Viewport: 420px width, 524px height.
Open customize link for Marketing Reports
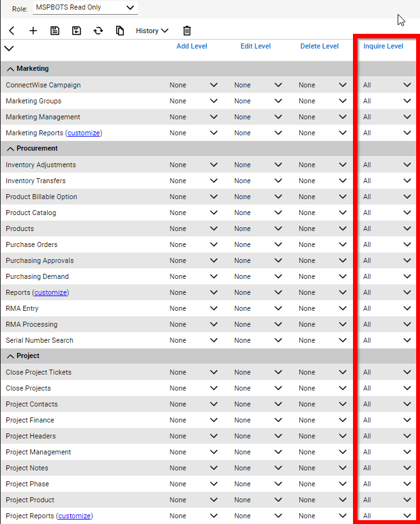[84, 133]
